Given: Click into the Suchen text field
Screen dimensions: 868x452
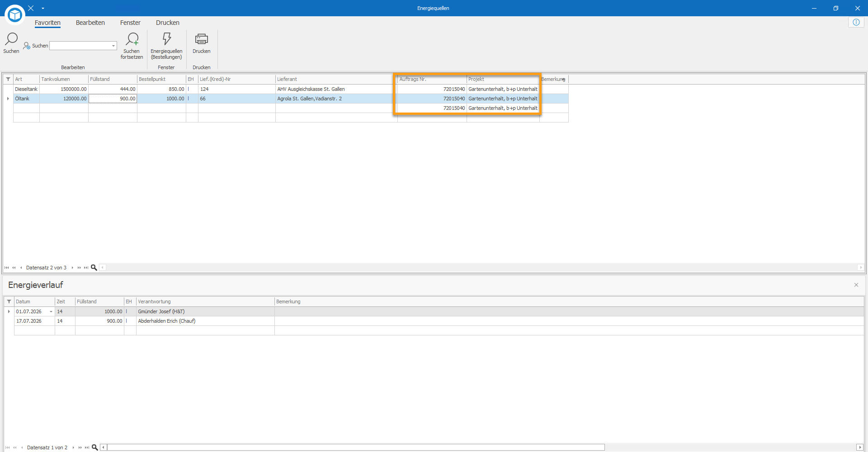Looking at the screenshot, I should (80, 46).
